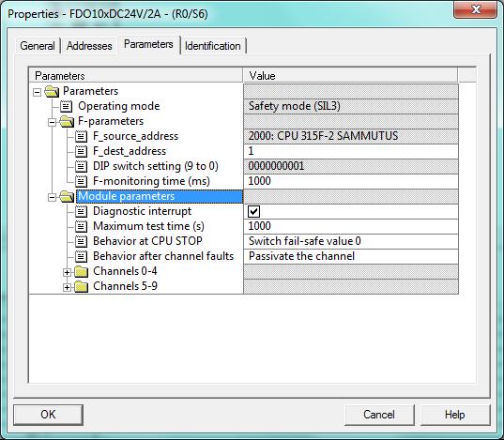The image size is (504, 440).
Task: Select the Parameters tab
Action: (148, 44)
